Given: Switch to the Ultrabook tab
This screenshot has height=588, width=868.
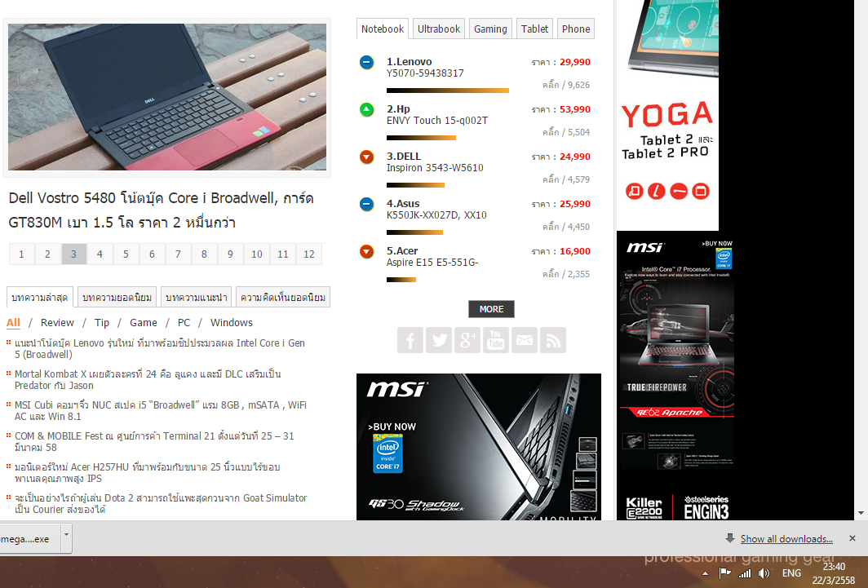Looking at the screenshot, I should pos(438,29).
